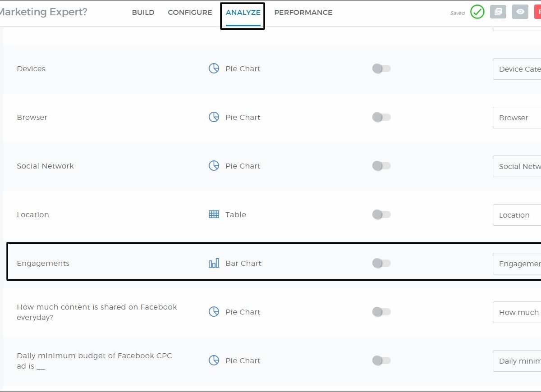
Task: Toggle the Devices row switch
Action: point(381,68)
